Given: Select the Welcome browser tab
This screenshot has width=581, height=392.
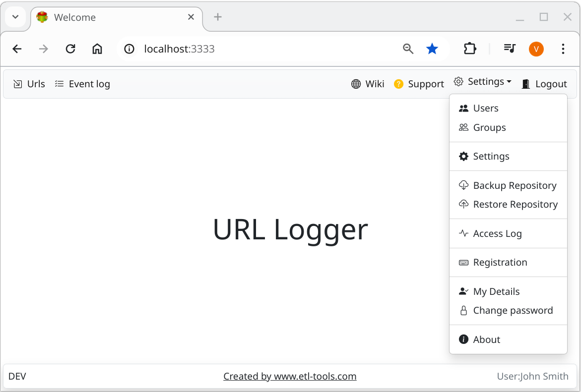Looking at the screenshot, I should (117, 17).
